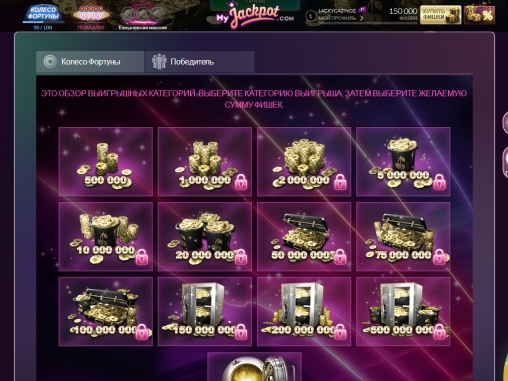This screenshot has height=381, width=508.
Task: Choose the 10 000 000 chips prize tile
Action: coord(106,236)
